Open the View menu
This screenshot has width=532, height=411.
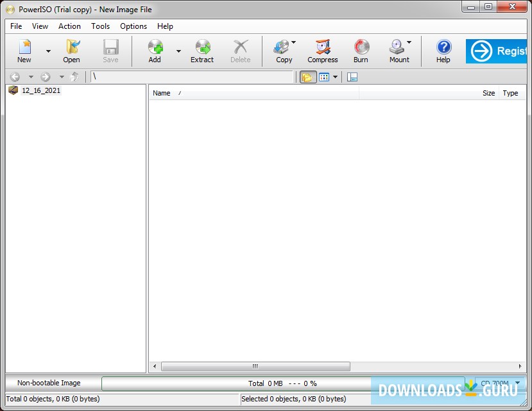tap(40, 26)
